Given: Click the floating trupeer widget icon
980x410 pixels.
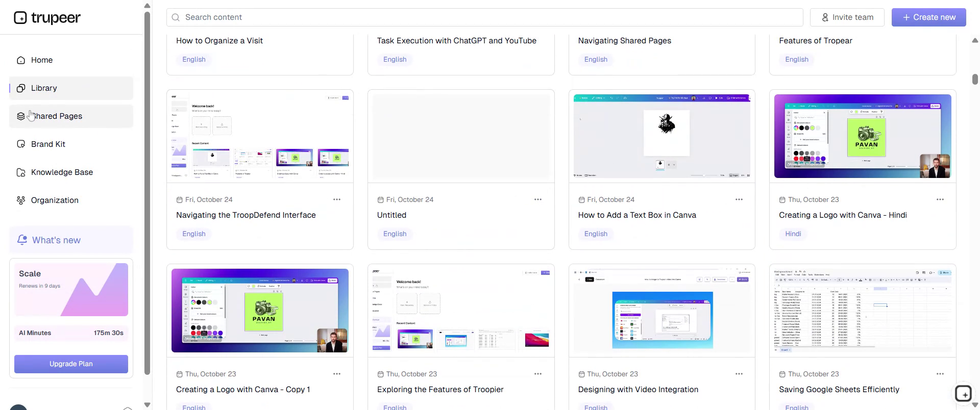Looking at the screenshot, I should tap(963, 394).
